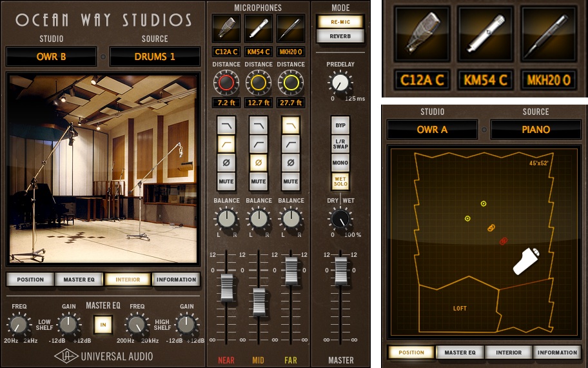Open the DRUMS 1 source selector
588x368 pixels.
[x=155, y=57]
